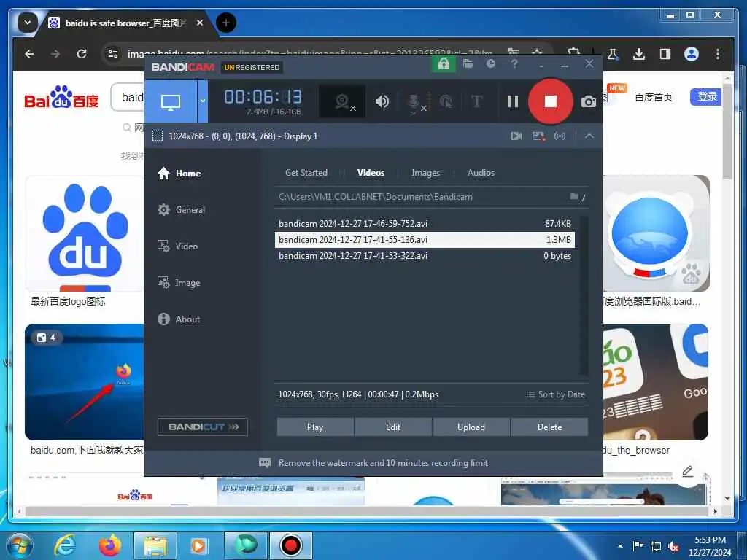Pause the Bandicam recording
Viewport: 747px width, 560px height.
513,101
